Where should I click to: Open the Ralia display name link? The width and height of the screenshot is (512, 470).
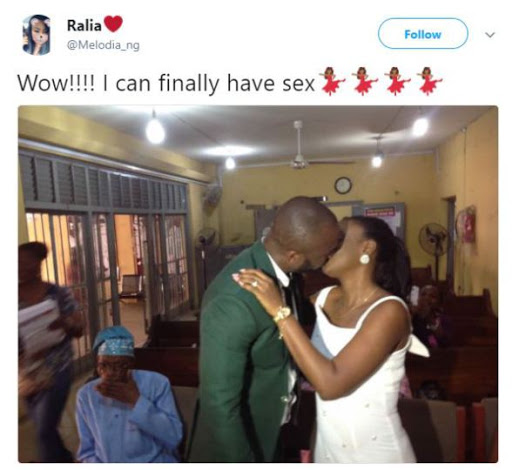coord(84,25)
